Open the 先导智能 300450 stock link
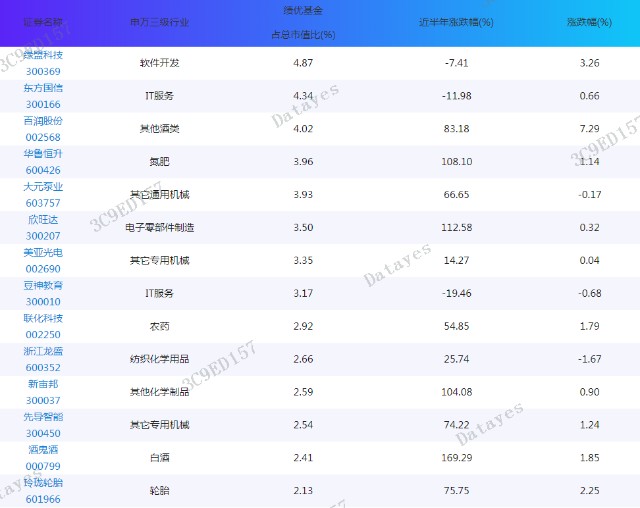 43,425
